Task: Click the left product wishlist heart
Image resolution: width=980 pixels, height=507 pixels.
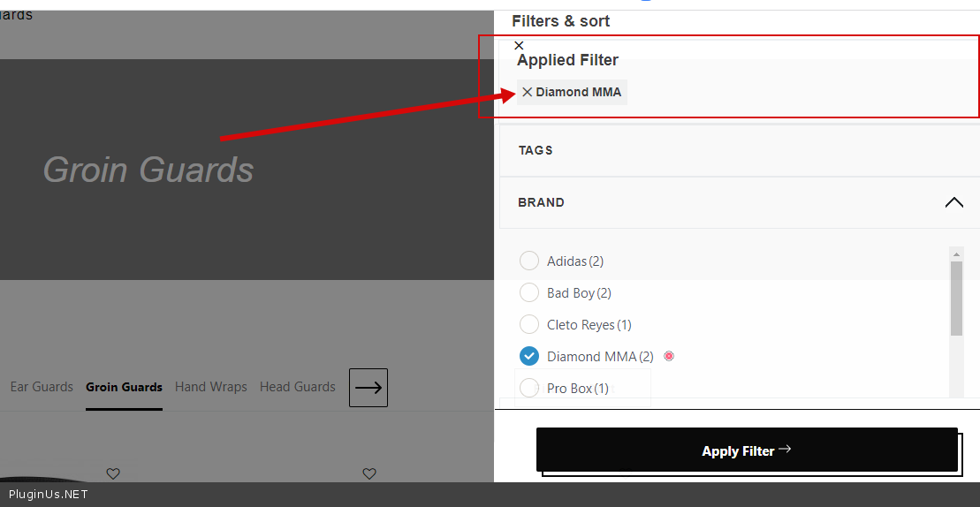Action: click(x=113, y=473)
